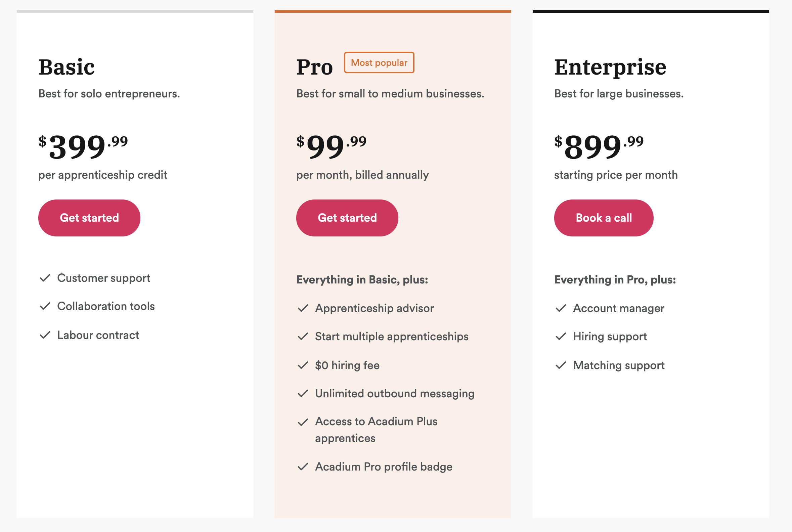Click the checkmark beside Customer support
Viewport: 792px width, 532px height.
pyautogui.click(x=45, y=278)
